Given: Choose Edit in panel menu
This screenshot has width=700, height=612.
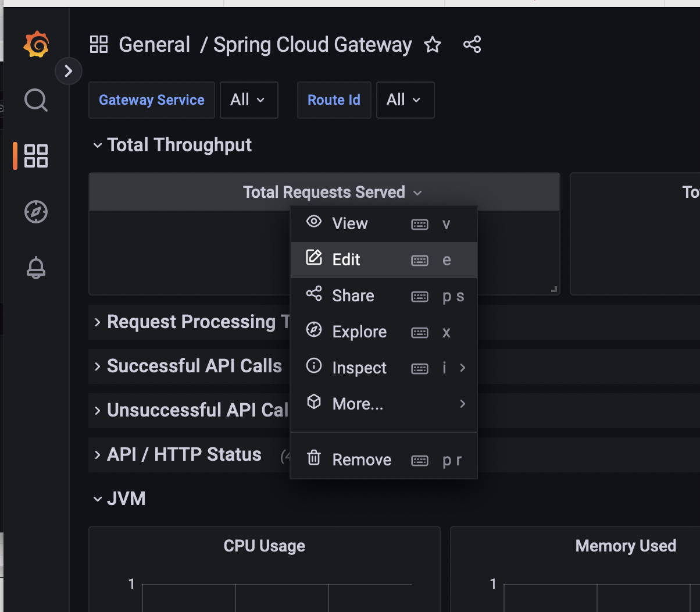Looking at the screenshot, I should click(x=384, y=260).
